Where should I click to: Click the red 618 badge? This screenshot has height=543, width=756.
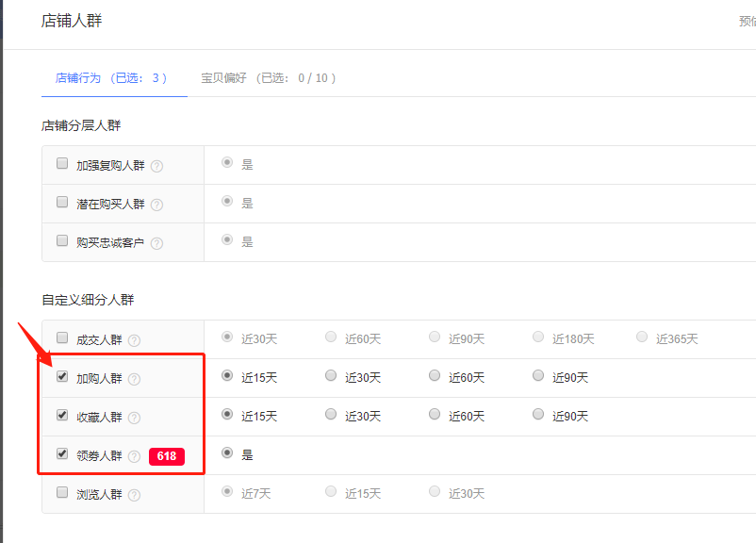pyautogui.click(x=166, y=456)
